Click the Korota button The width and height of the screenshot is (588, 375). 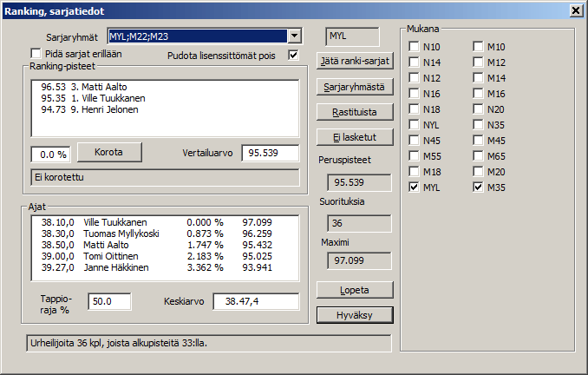click(108, 152)
